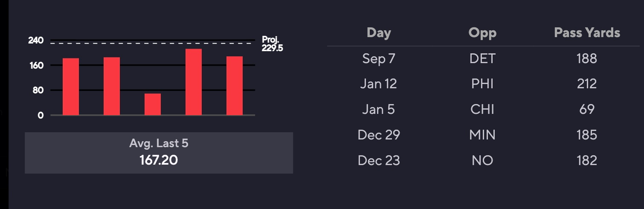
Task: Select the Sep 7 row date
Action: pyautogui.click(x=379, y=58)
